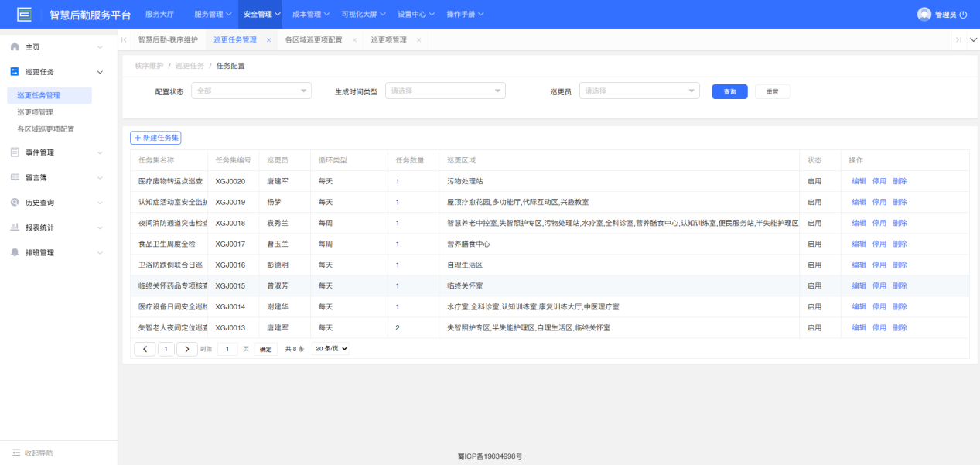Click 确定 in pagination

click(265, 349)
